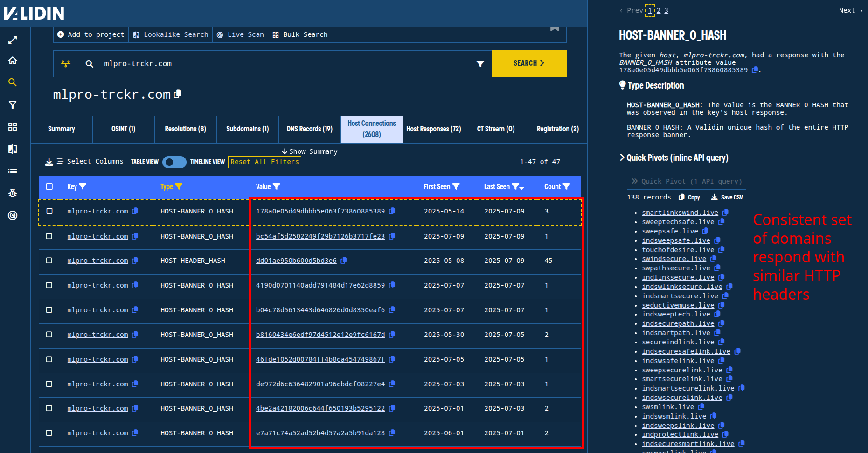
Task: Go to page 2 in right panel pagination
Action: pos(659,10)
